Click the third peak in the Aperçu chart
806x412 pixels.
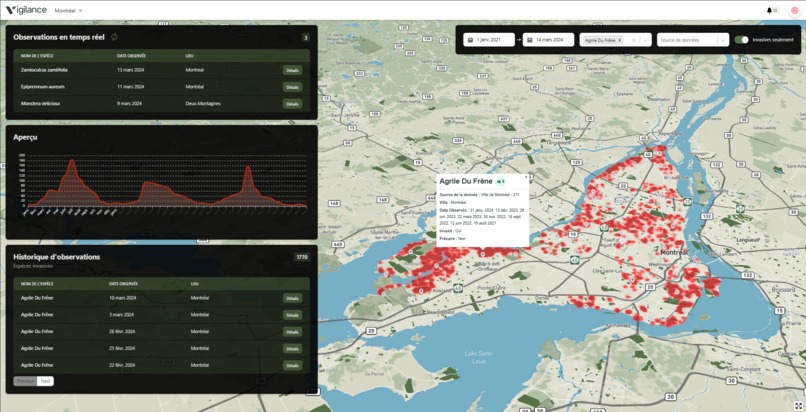click(248, 167)
